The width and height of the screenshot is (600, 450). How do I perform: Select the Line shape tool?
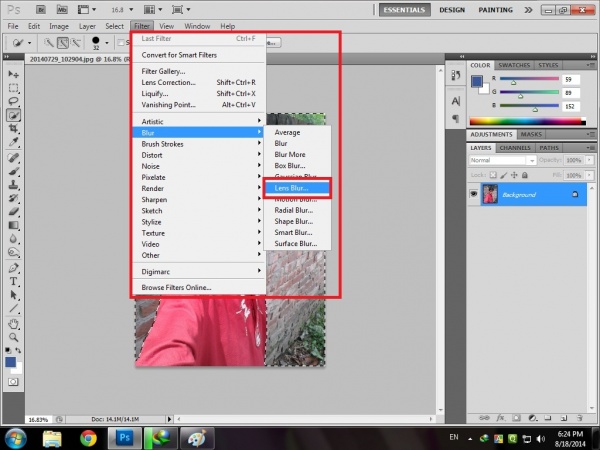[13, 308]
